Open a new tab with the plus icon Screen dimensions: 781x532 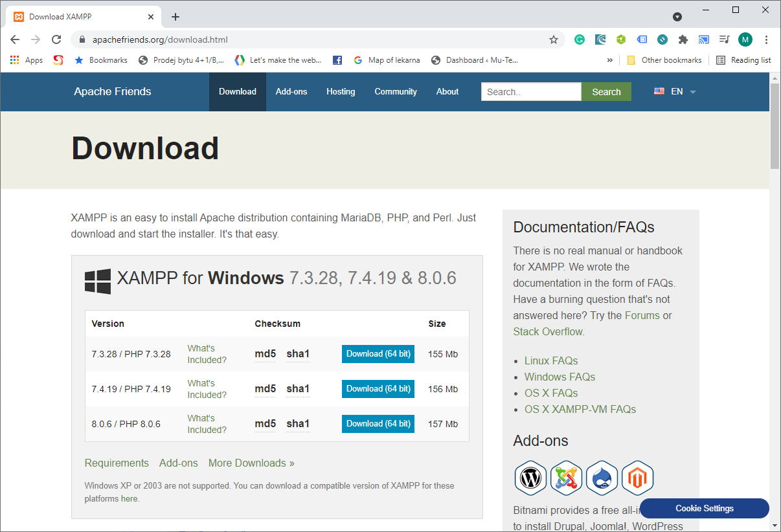coord(175,17)
